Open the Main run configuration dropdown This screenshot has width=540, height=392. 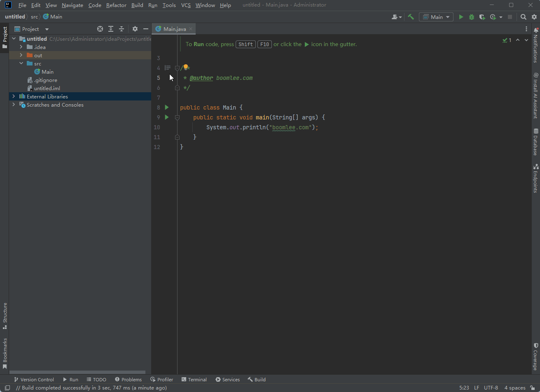coord(436,16)
